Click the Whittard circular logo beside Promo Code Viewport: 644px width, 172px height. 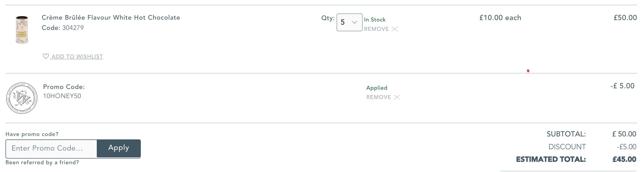[x=22, y=98]
